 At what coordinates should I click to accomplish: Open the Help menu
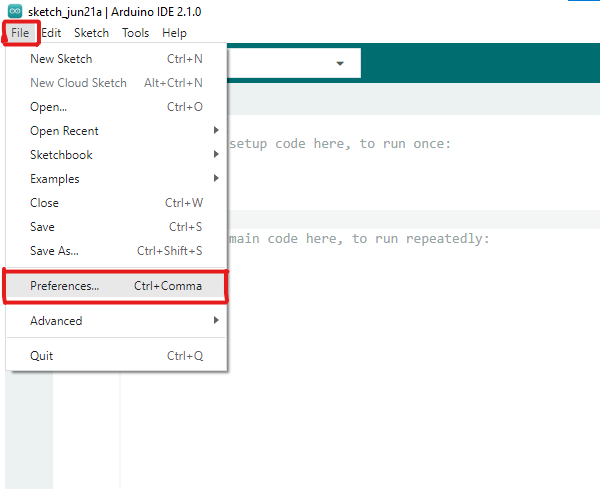pos(174,33)
